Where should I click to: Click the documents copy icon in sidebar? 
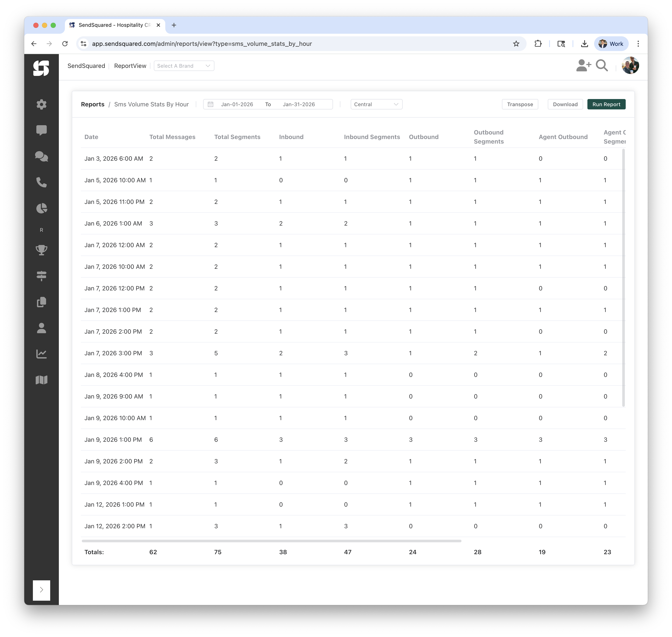(42, 302)
